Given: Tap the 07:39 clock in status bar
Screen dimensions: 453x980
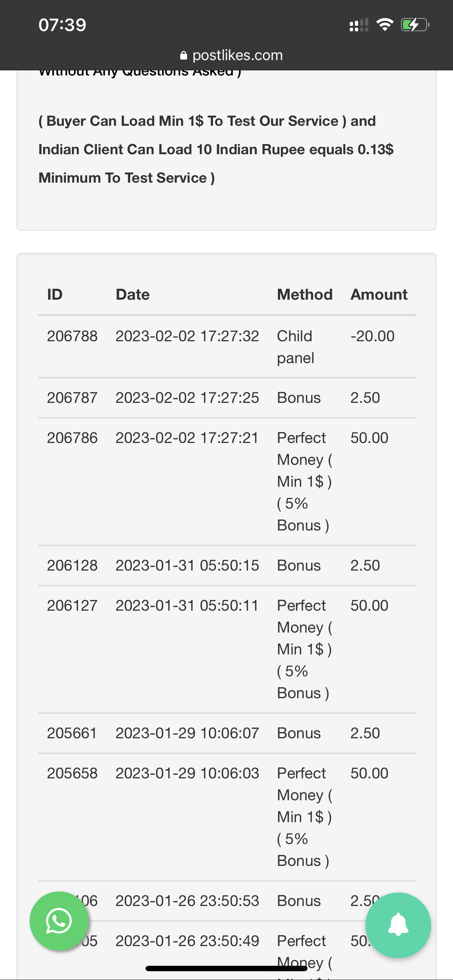Looking at the screenshot, I should [62, 25].
